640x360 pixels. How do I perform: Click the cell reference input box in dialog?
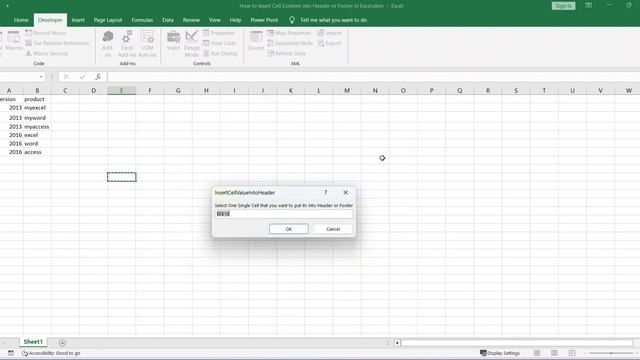pos(284,214)
